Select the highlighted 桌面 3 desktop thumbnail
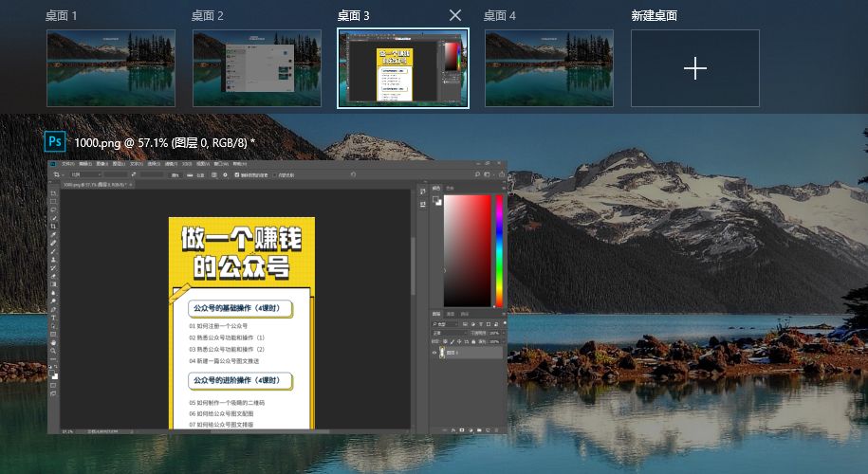This screenshot has height=474, width=868. pyautogui.click(x=403, y=68)
